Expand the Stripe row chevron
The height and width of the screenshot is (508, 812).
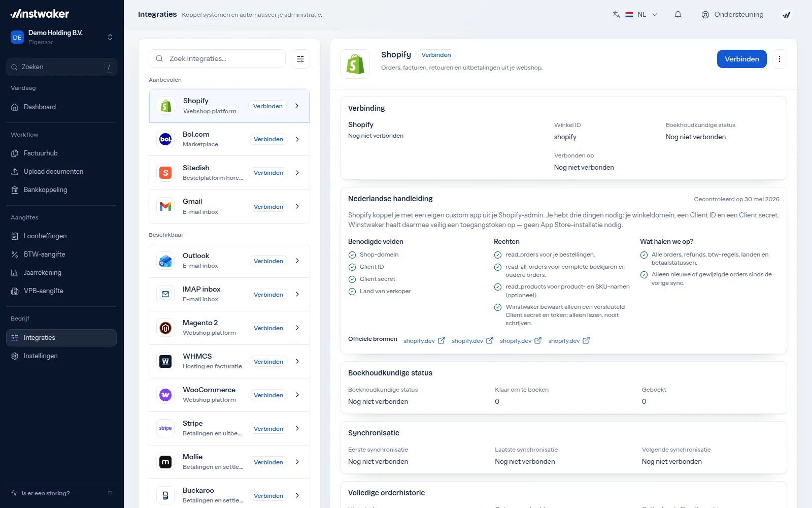point(297,428)
